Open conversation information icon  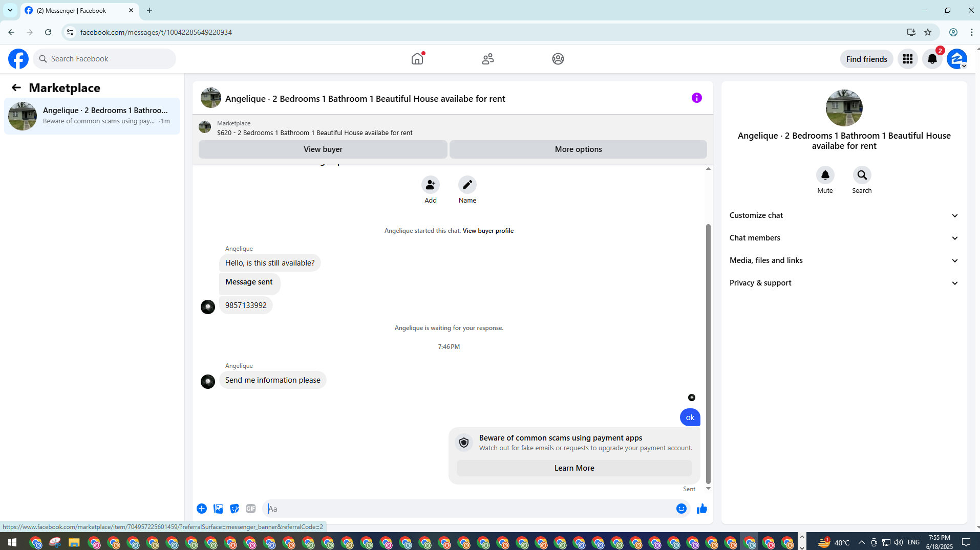pos(697,98)
